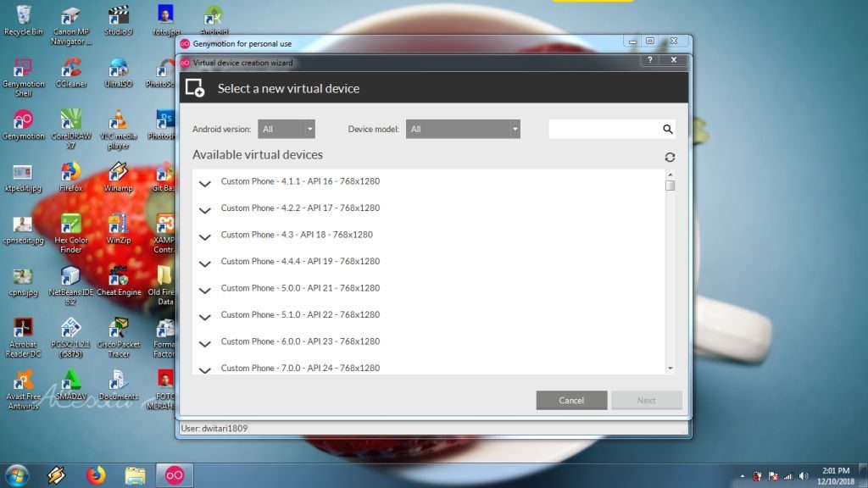
Task: Open Avast Free Antivirus desktop shortcut
Action: (23, 390)
